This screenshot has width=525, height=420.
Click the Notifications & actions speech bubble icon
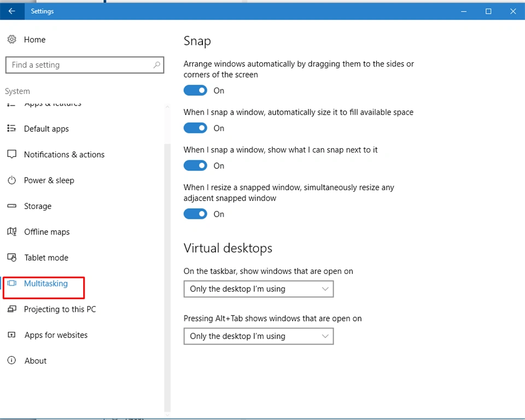(11, 154)
